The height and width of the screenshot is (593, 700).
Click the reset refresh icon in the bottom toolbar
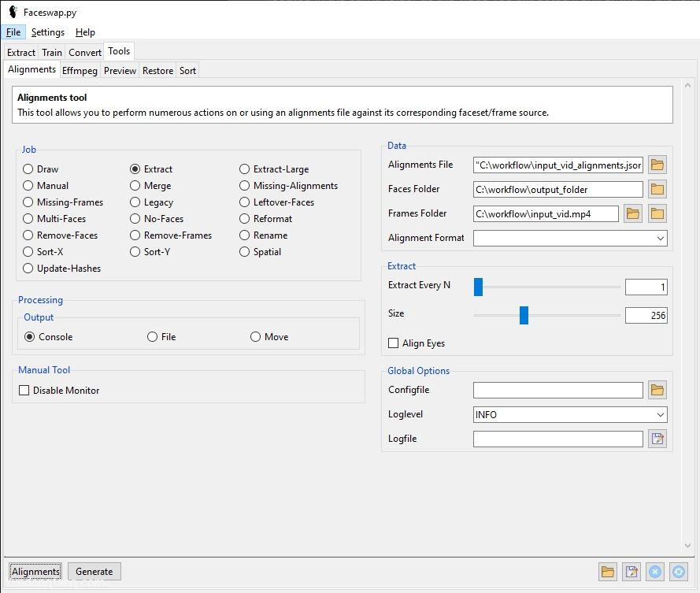pos(679,572)
